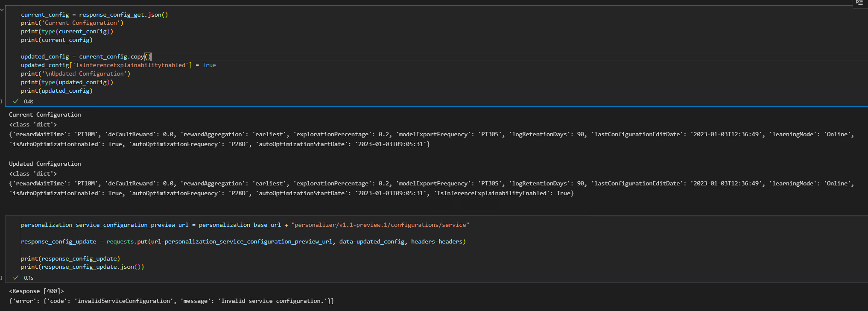Click the line print(response_config_update.json())

pos(82,267)
